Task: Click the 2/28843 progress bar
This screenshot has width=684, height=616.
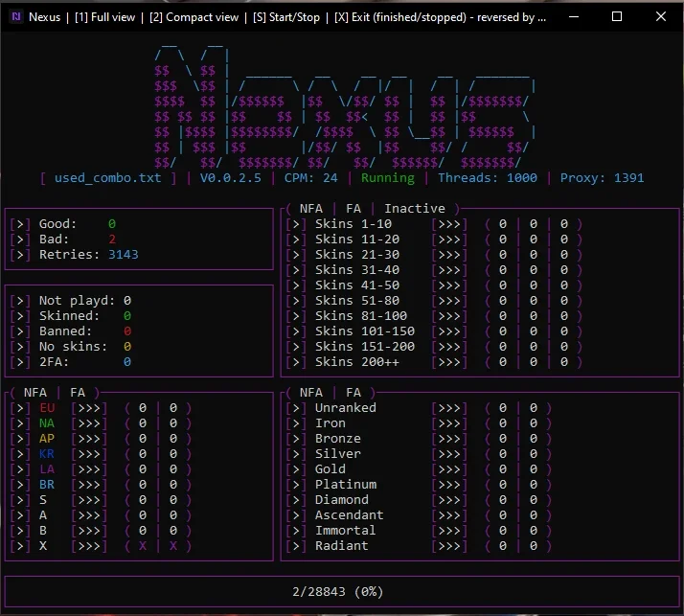Action: (342, 591)
